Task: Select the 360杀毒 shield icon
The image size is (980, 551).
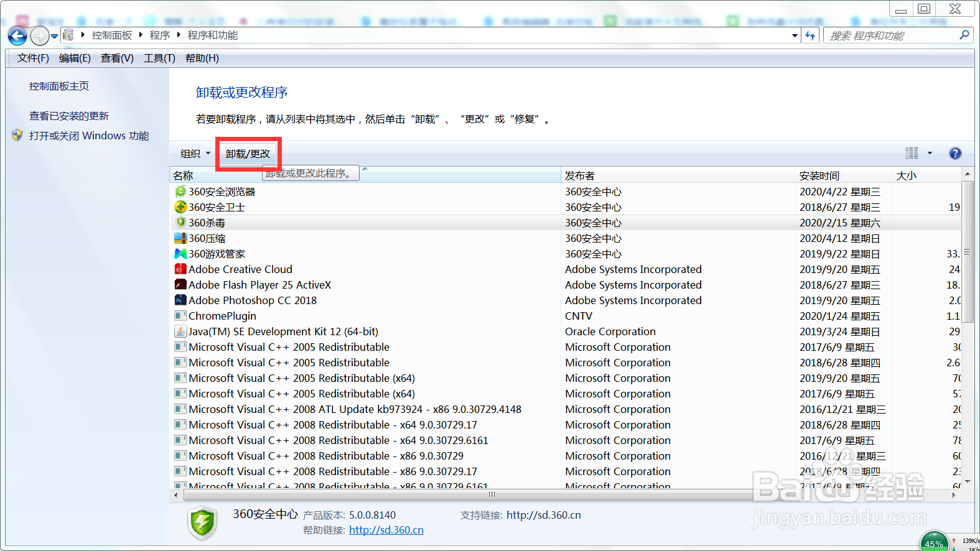Action: click(180, 222)
